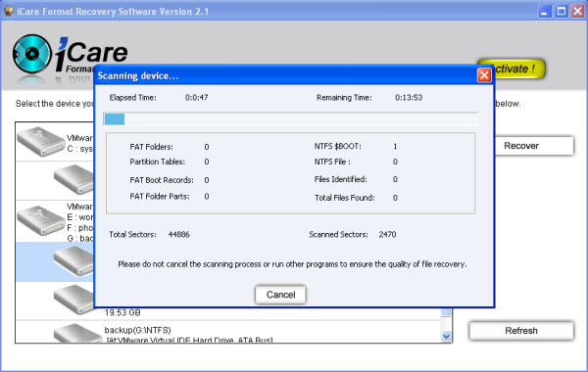Click the Remaining Time value 0:13:53
The width and height of the screenshot is (588, 372).
coord(409,97)
